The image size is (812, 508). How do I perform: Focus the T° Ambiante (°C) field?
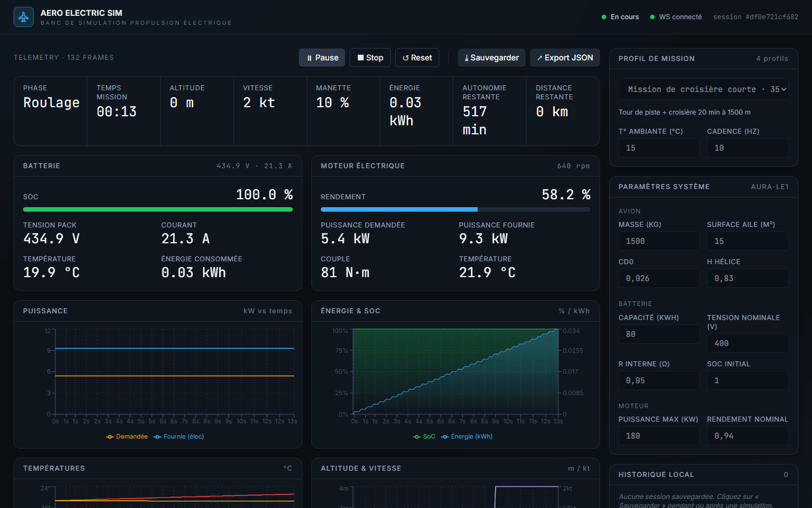point(659,148)
